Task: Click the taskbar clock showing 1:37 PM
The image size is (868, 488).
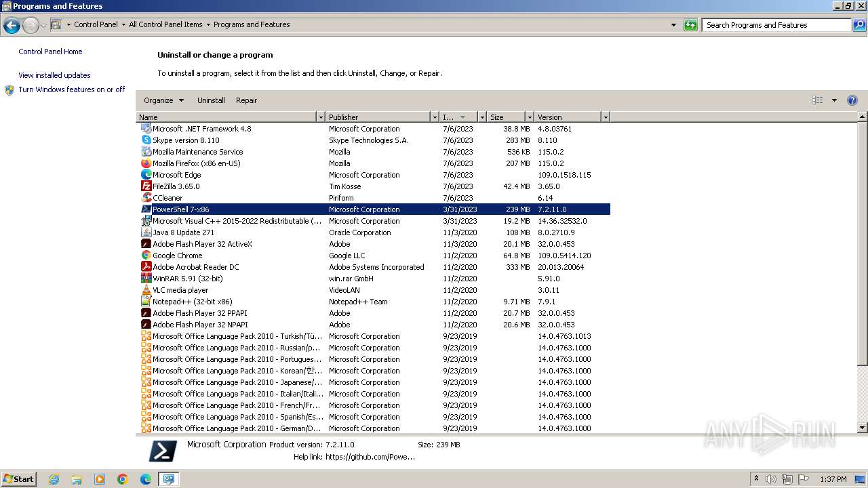Action: pyautogui.click(x=833, y=479)
